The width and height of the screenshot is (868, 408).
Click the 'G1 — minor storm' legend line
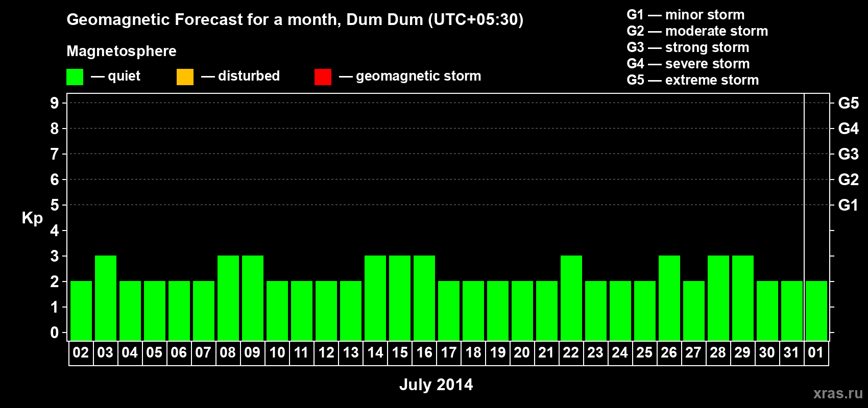(x=686, y=15)
